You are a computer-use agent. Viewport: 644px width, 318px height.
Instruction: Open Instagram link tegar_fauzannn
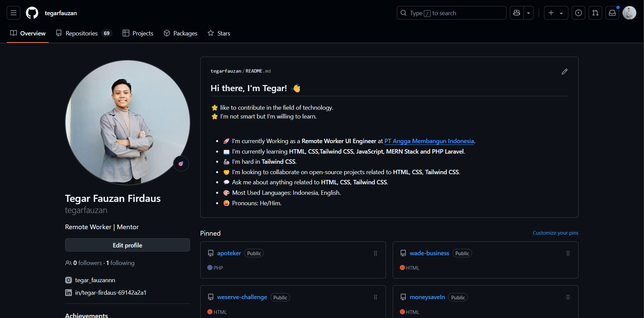point(95,280)
